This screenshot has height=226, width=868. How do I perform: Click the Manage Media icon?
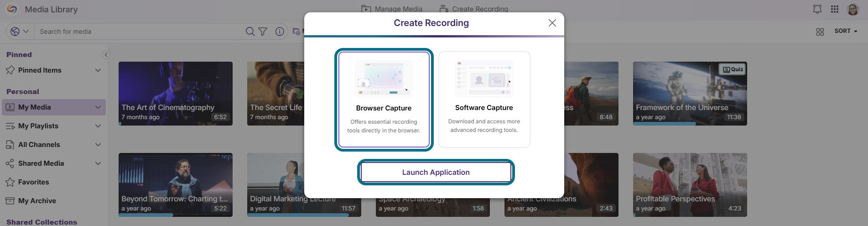(x=366, y=9)
